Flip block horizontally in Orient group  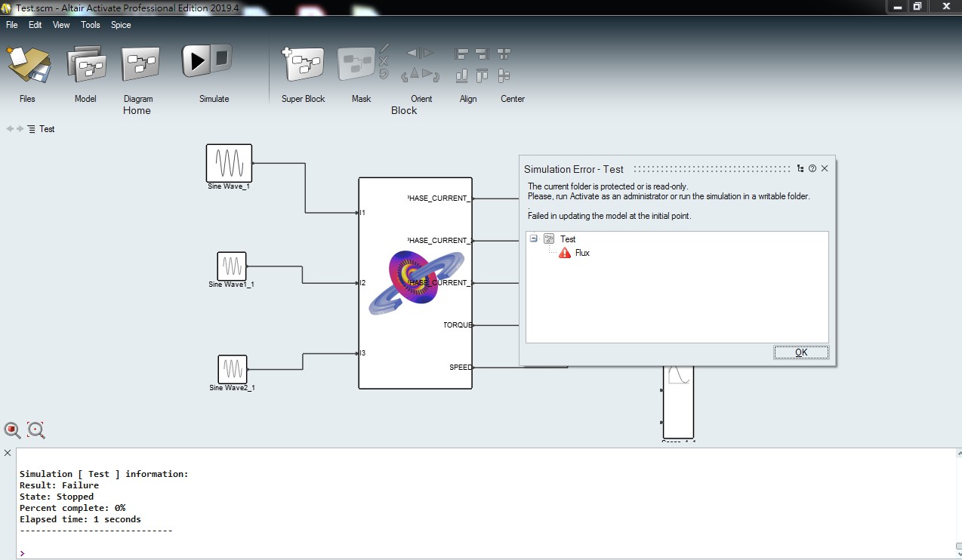tap(421, 53)
